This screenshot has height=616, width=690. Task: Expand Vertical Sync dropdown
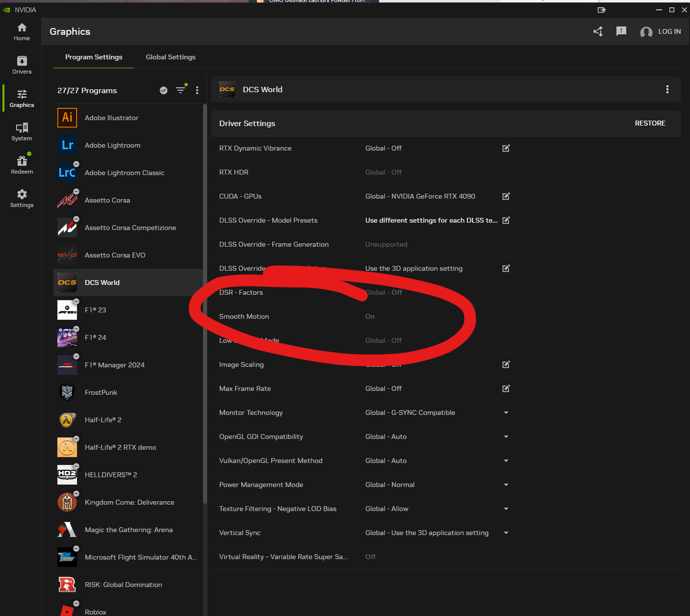(506, 533)
